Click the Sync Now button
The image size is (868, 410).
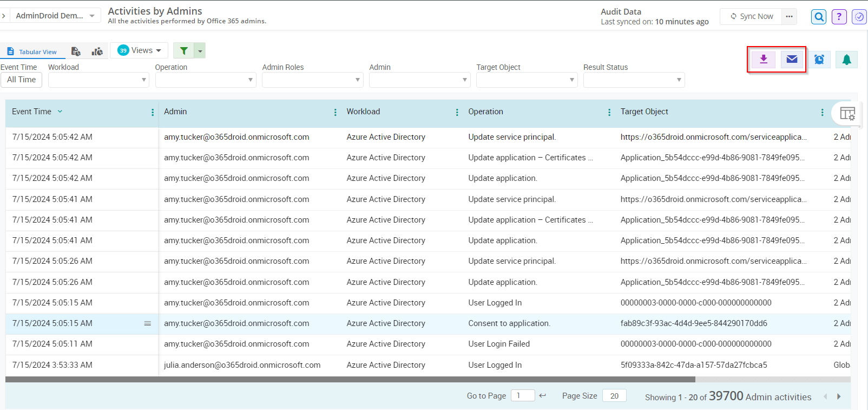tap(751, 16)
